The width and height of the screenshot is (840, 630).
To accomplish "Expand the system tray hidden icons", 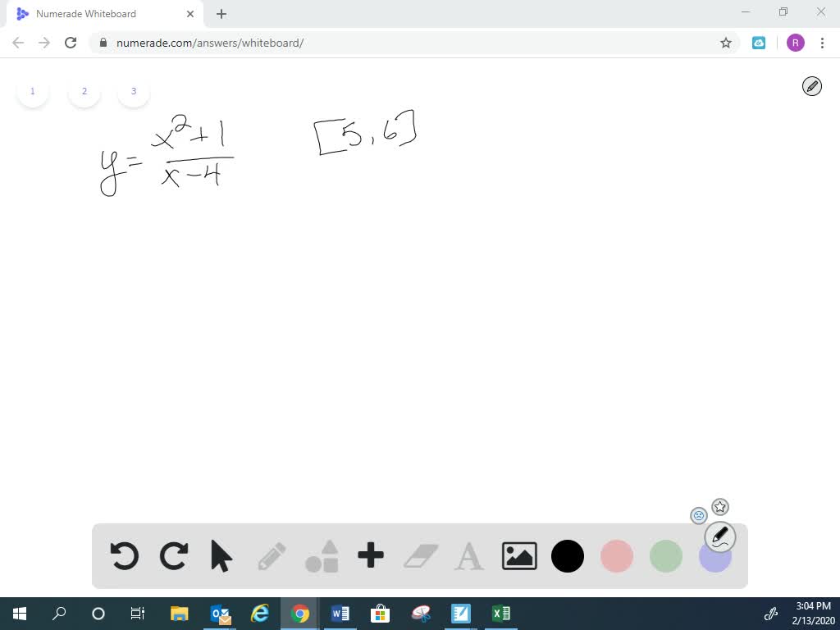I will [771, 613].
